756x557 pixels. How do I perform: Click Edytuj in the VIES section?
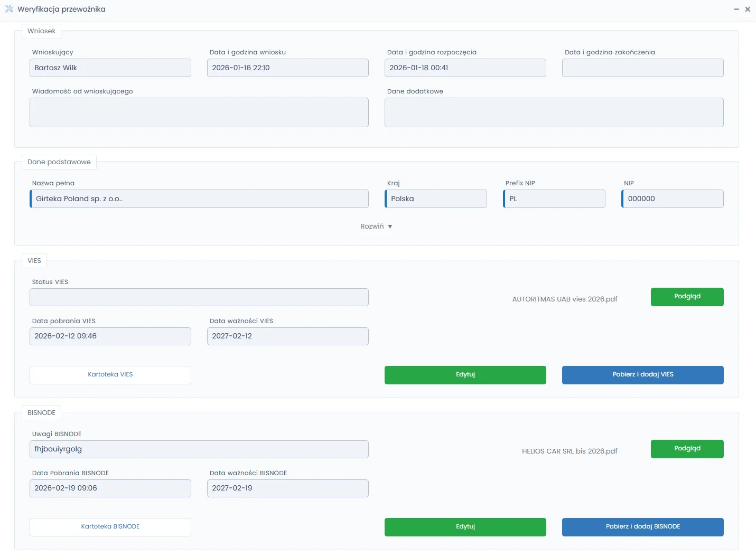point(465,375)
